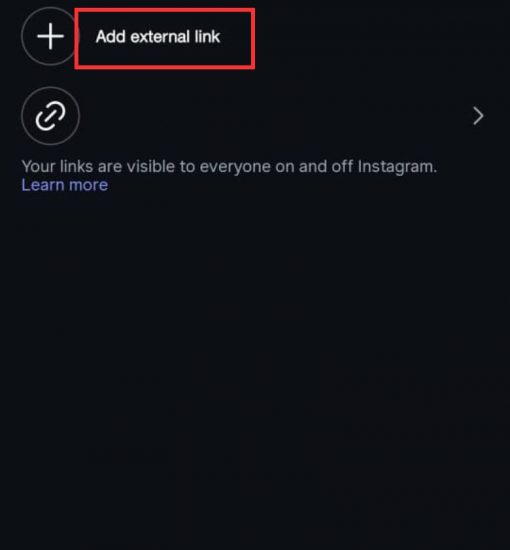Viewport: 510px width, 550px height.
Task: Click the word 'Add' in top row
Action: (x=111, y=36)
